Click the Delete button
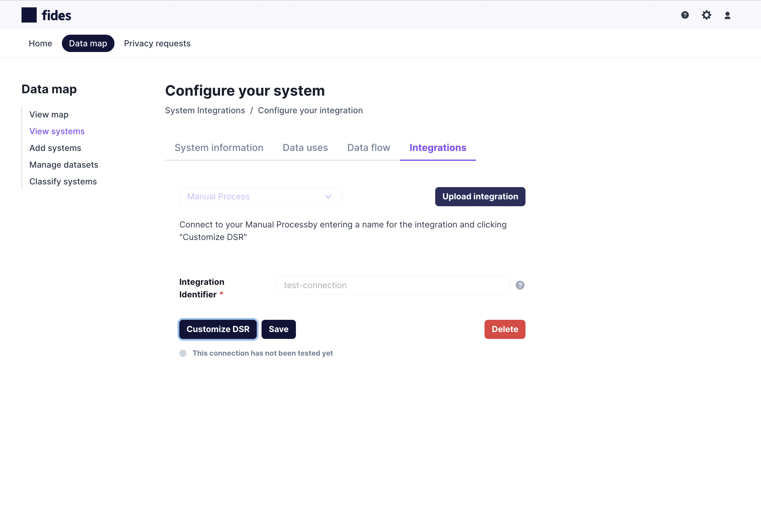761x532 pixels. tap(505, 329)
